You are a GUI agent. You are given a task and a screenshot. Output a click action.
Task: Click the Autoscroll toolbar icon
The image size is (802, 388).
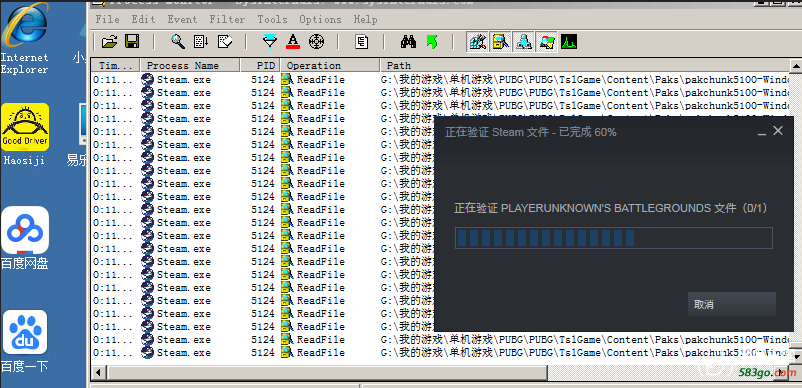point(201,42)
